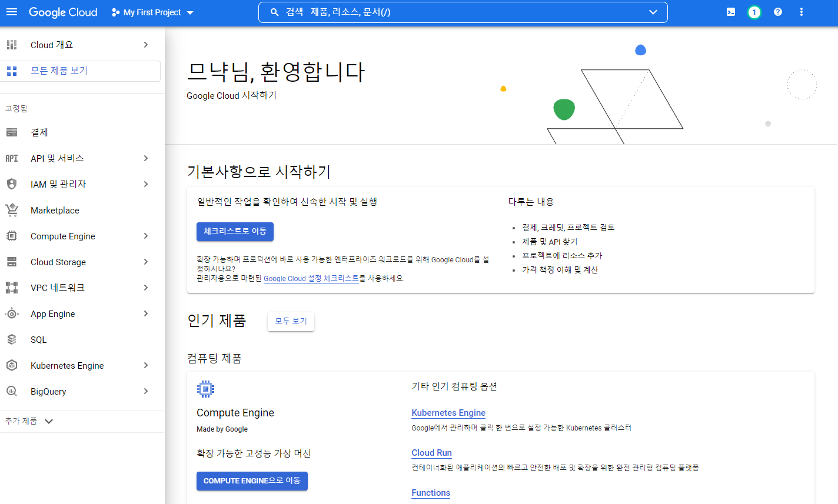Click the 가격 책정 이해 및 계산 text
838x504 pixels.
point(560,270)
